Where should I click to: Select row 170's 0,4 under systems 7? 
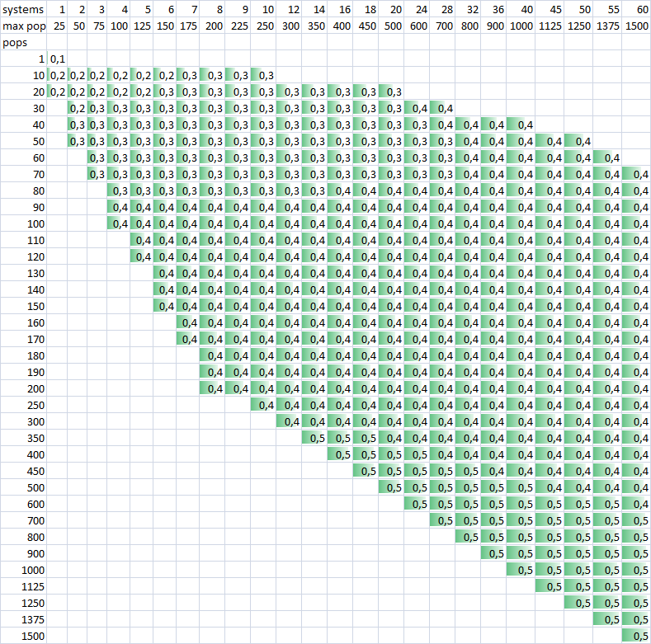[187, 340]
